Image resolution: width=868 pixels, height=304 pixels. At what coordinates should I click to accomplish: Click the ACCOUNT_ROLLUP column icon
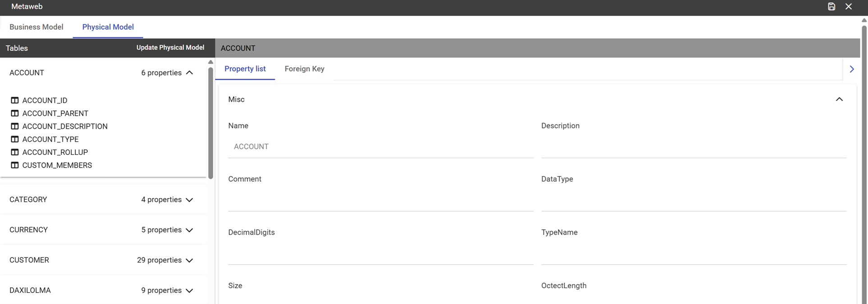(x=15, y=152)
